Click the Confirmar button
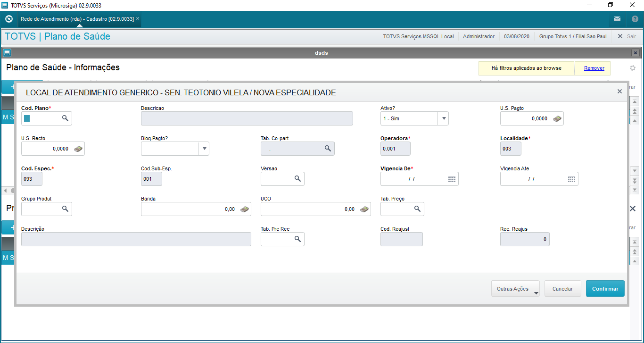 pyautogui.click(x=605, y=289)
